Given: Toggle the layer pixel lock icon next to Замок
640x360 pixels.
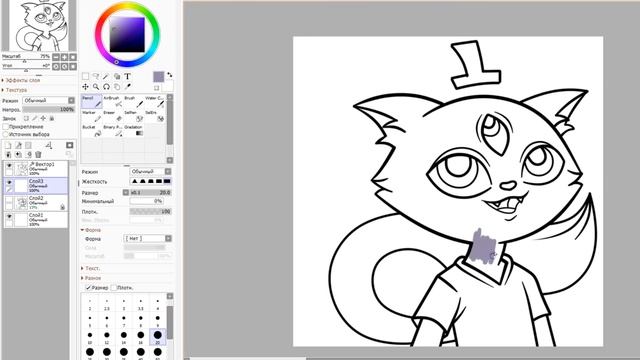Looking at the screenshot, I should pos(26,118).
